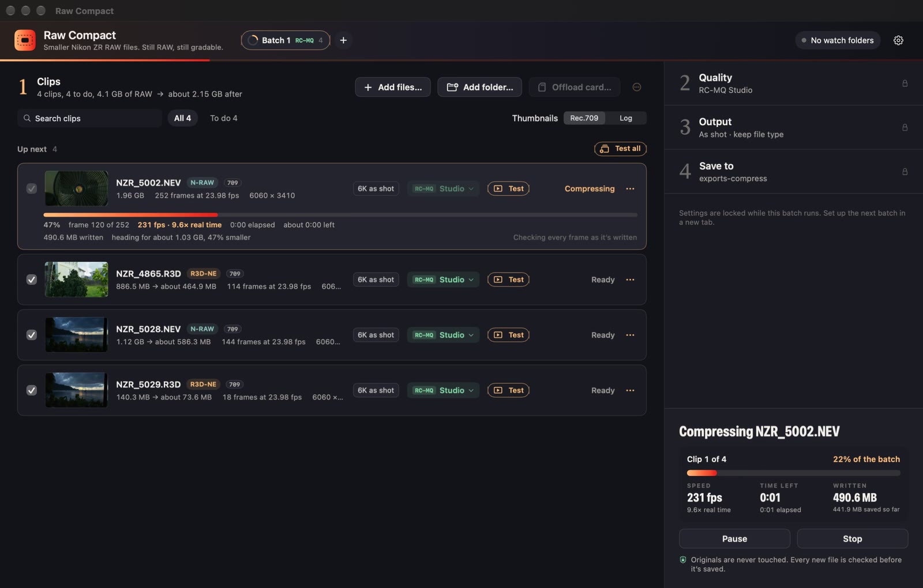The width and height of the screenshot is (923, 588).
Task: Open more options for NZR_5029.R3D
Action: coord(630,390)
